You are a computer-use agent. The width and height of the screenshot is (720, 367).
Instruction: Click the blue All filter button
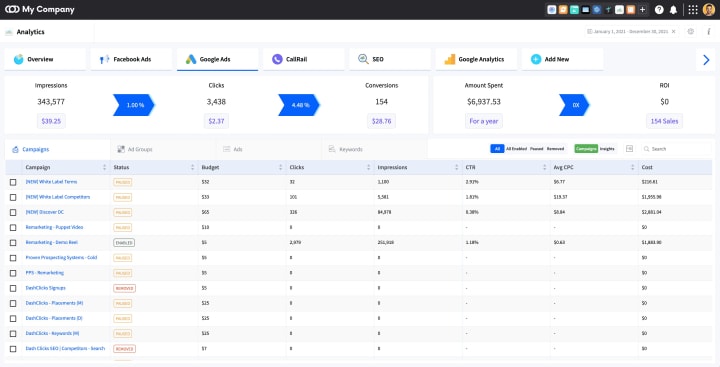497,149
